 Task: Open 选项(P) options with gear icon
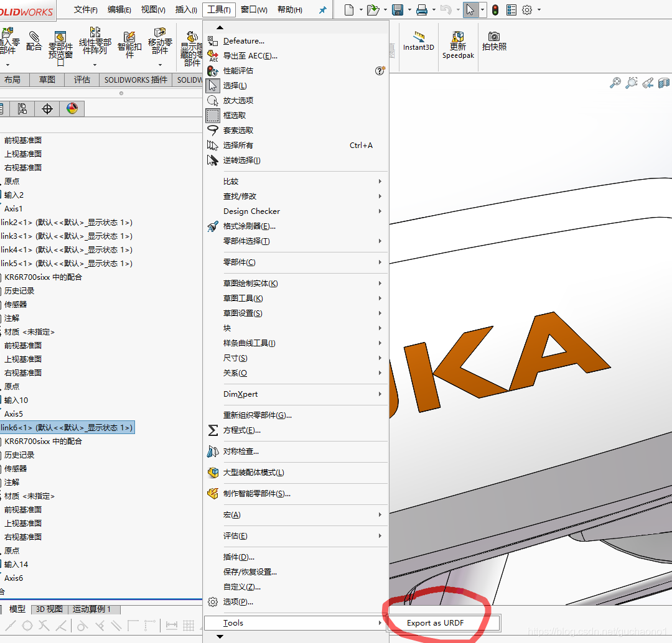[x=238, y=602]
